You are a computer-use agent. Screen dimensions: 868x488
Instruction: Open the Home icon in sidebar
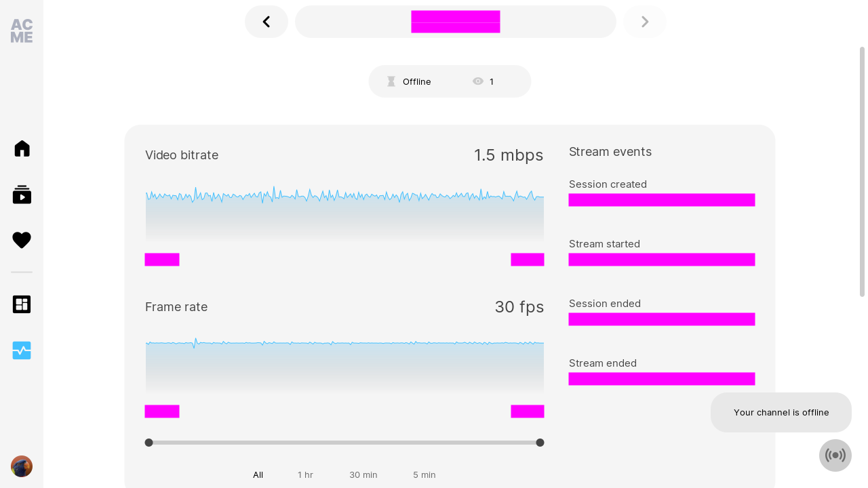(22, 148)
